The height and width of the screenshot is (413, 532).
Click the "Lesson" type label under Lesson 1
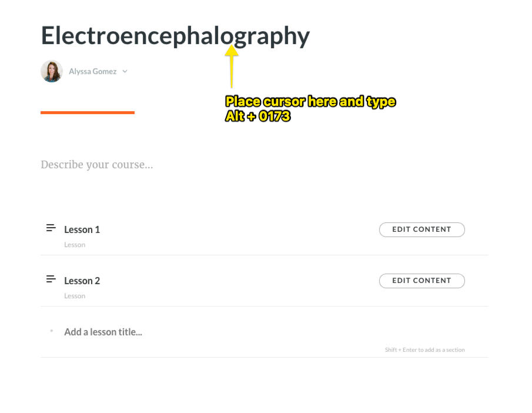point(75,245)
